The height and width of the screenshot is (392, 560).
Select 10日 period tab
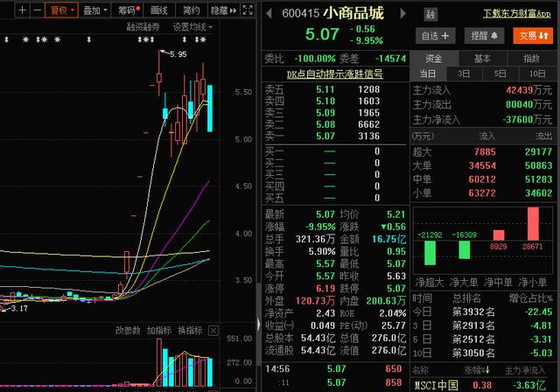click(537, 73)
